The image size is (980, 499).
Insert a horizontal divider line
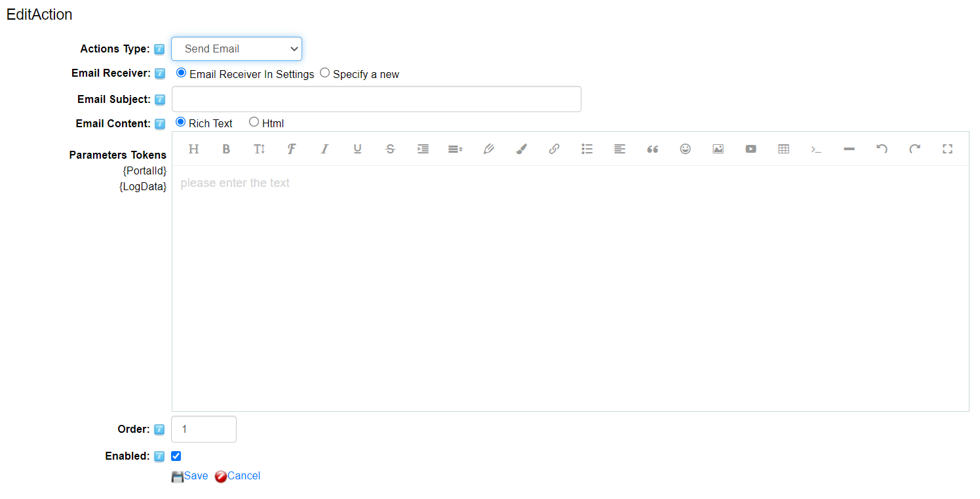[849, 149]
